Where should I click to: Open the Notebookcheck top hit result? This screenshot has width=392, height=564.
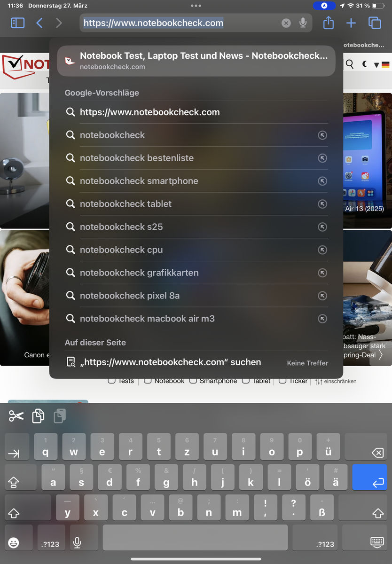tap(196, 61)
